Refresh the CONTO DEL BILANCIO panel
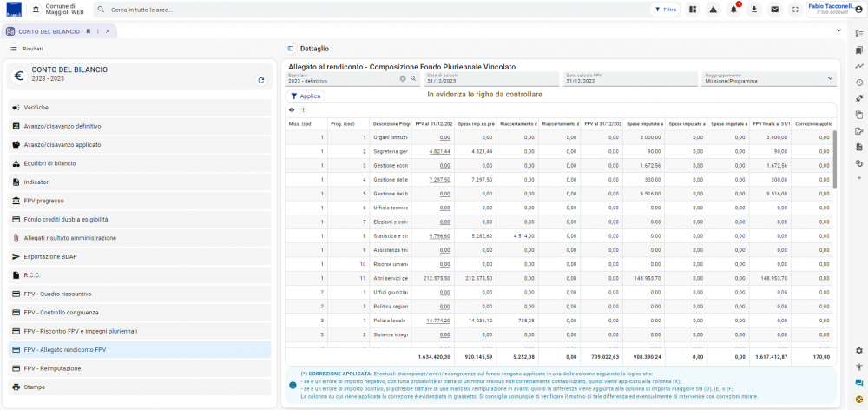This screenshot has height=410, width=868. click(x=260, y=80)
